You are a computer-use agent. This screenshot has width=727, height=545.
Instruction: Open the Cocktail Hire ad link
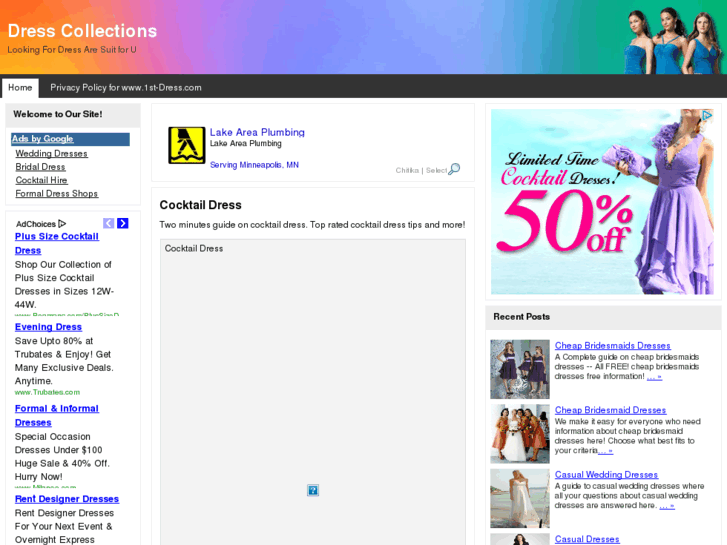tap(41, 180)
